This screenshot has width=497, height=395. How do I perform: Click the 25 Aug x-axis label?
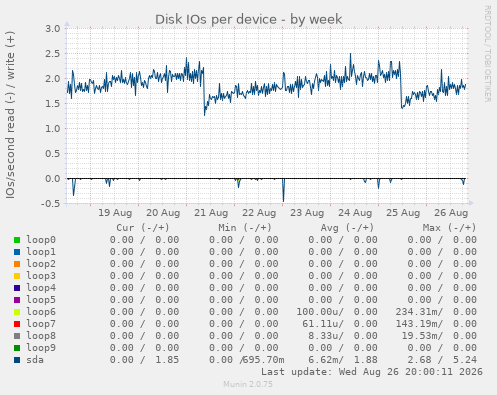coord(403,213)
